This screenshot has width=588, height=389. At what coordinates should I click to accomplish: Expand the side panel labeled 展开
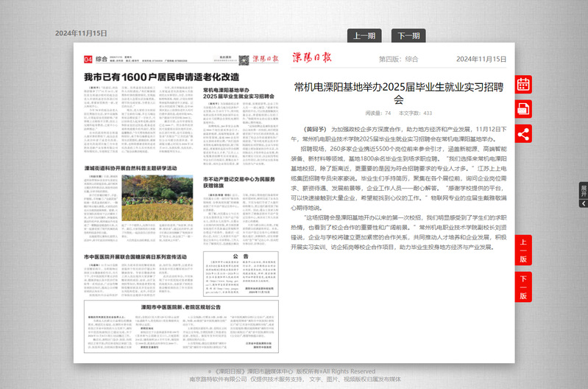click(584, 194)
